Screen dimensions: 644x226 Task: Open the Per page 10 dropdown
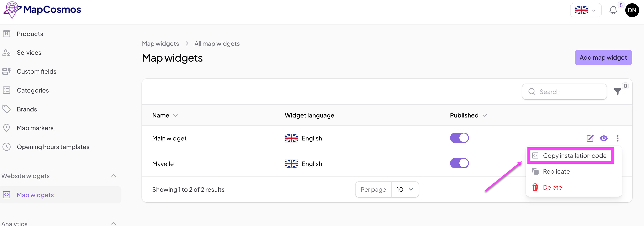point(404,190)
